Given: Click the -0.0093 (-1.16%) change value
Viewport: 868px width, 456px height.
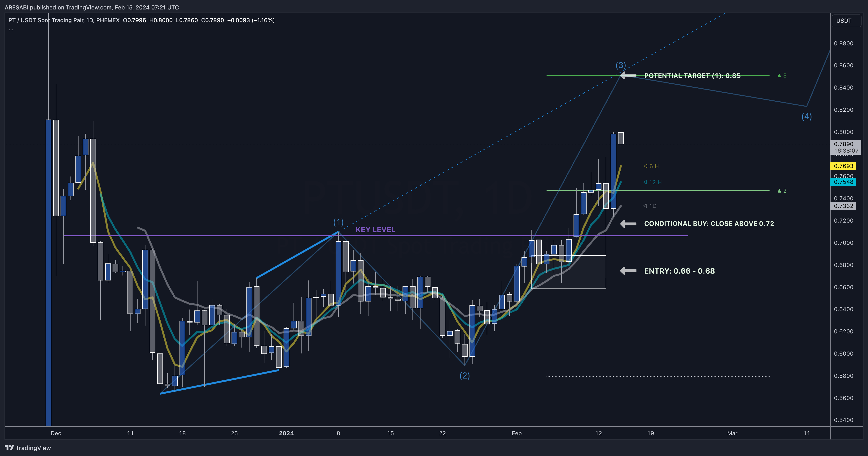Looking at the screenshot, I should click(x=251, y=20).
